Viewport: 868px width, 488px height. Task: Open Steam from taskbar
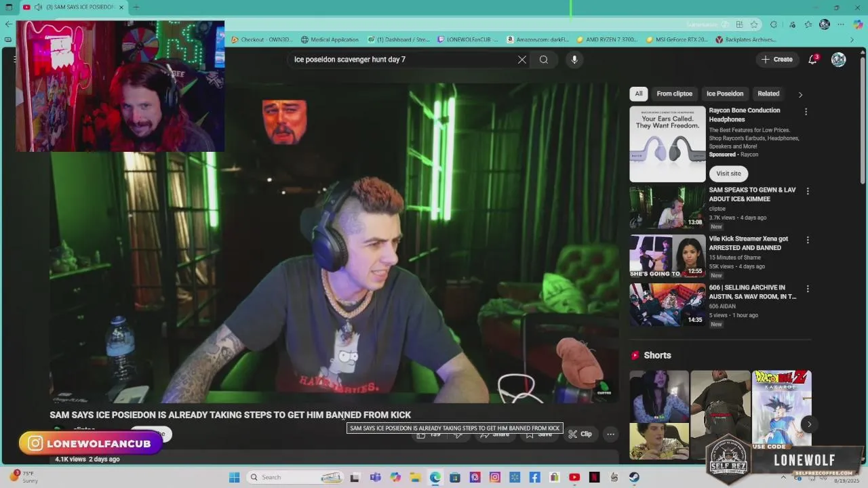(x=634, y=477)
